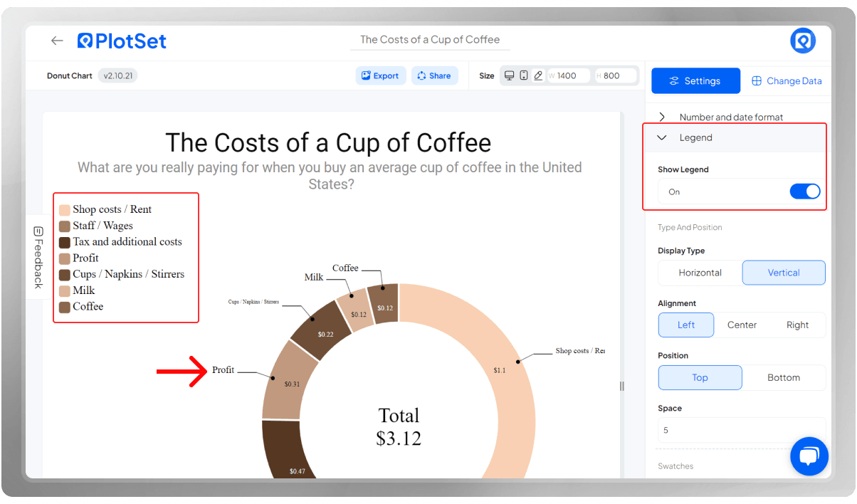Image resolution: width=857 pixels, height=504 pixels.
Task: Open the user profile avatar icon
Action: click(x=803, y=41)
